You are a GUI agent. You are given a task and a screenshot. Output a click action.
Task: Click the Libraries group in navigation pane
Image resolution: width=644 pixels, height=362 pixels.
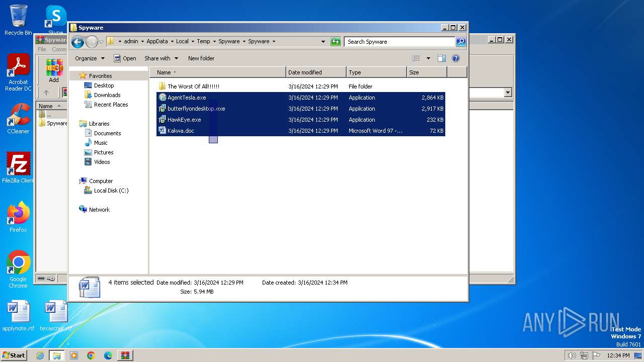point(99,124)
